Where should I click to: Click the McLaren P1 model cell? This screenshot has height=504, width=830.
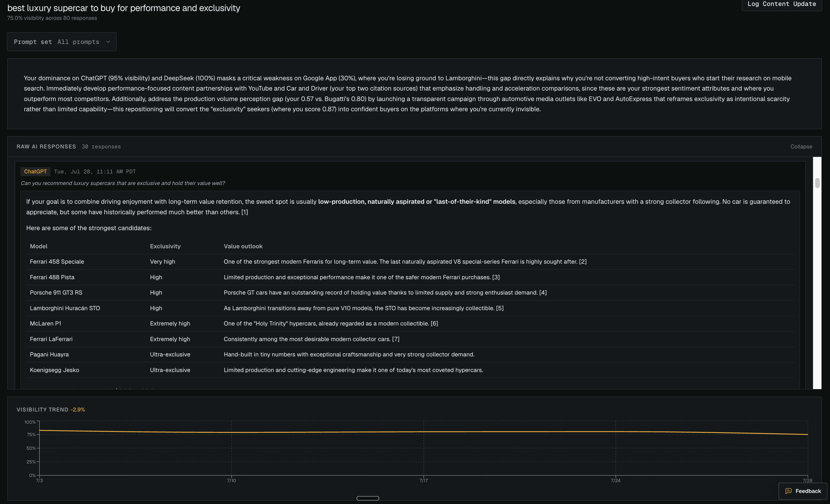[x=45, y=324]
